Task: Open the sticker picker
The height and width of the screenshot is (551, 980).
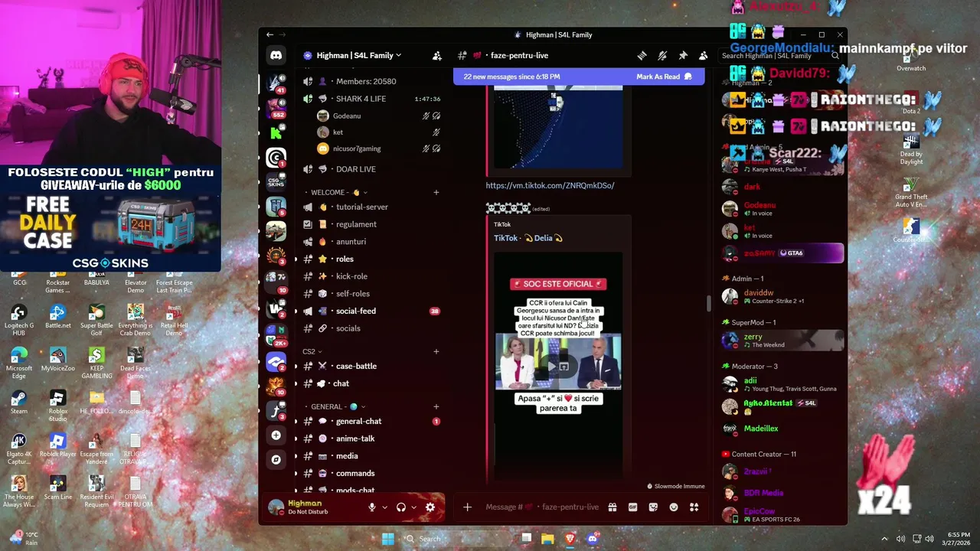Action: coord(653,507)
